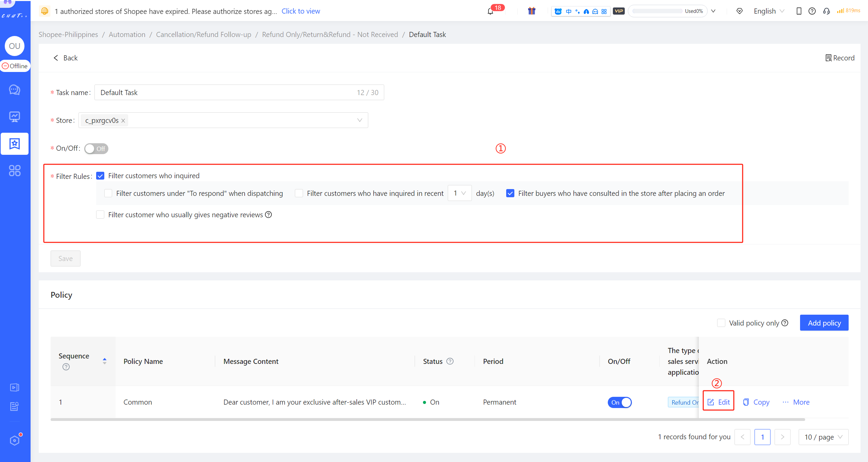This screenshot has width=868, height=462.
Task: Open the notes checklist sidebar icon
Action: (x=15, y=406)
